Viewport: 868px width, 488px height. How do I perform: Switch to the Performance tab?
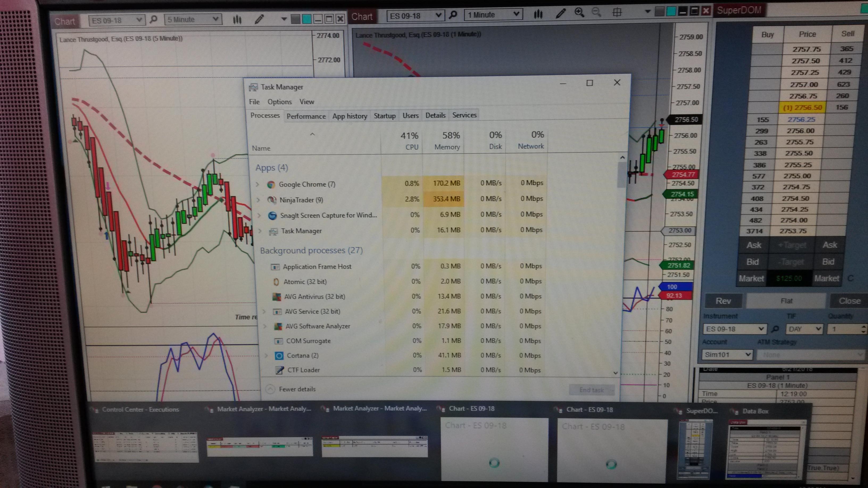pyautogui.click(x=306, y=116)
